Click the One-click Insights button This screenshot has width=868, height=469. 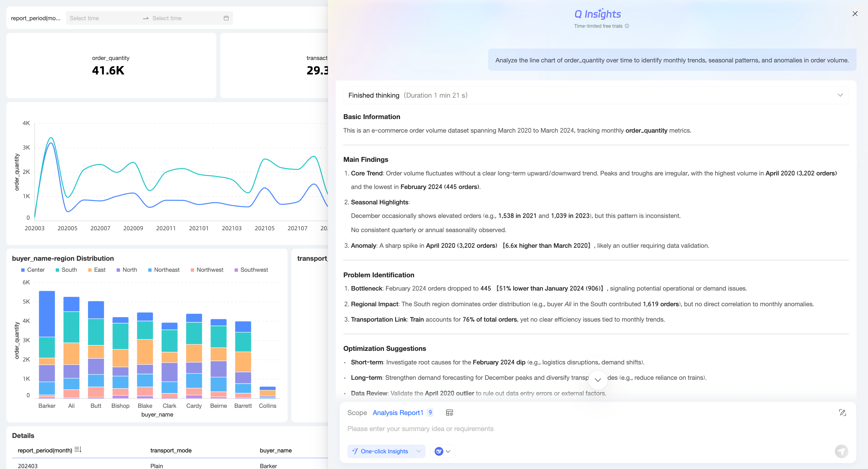click(x=380, y=452)
